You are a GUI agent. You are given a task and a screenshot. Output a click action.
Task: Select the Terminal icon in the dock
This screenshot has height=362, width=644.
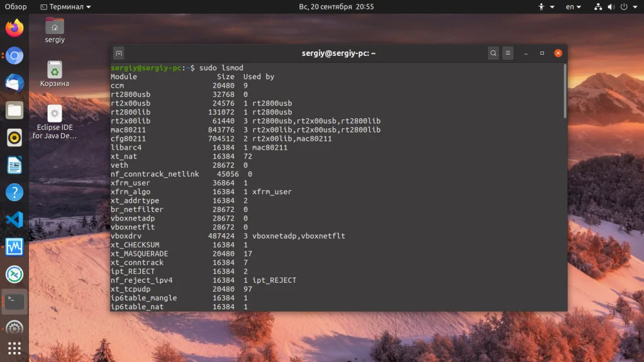click(14, 302)
